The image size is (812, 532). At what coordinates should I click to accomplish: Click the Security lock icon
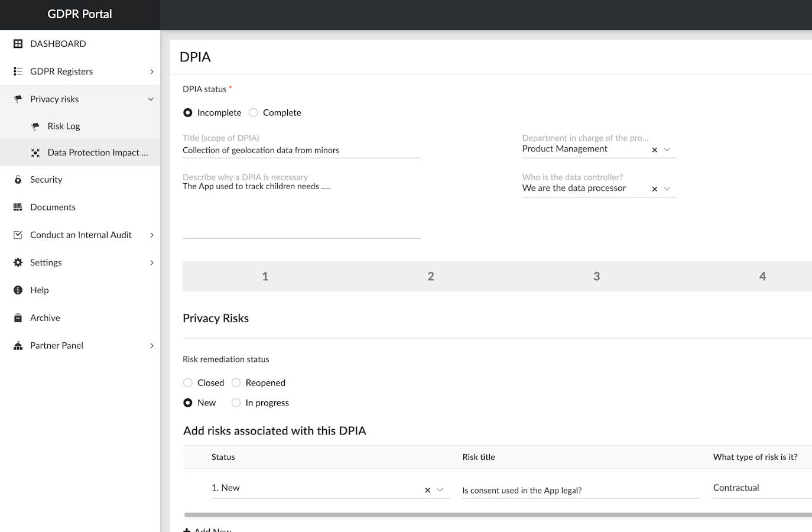pyautogui.click(x=18, y=180)
